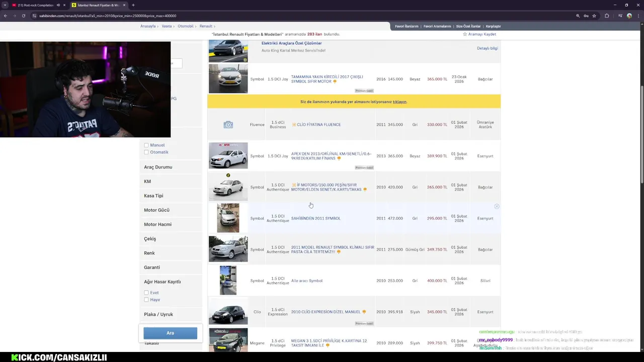Viewport: 644px width, 362px height.
Task: Expand the Motor Gücü filter
Action: point(156,210)
